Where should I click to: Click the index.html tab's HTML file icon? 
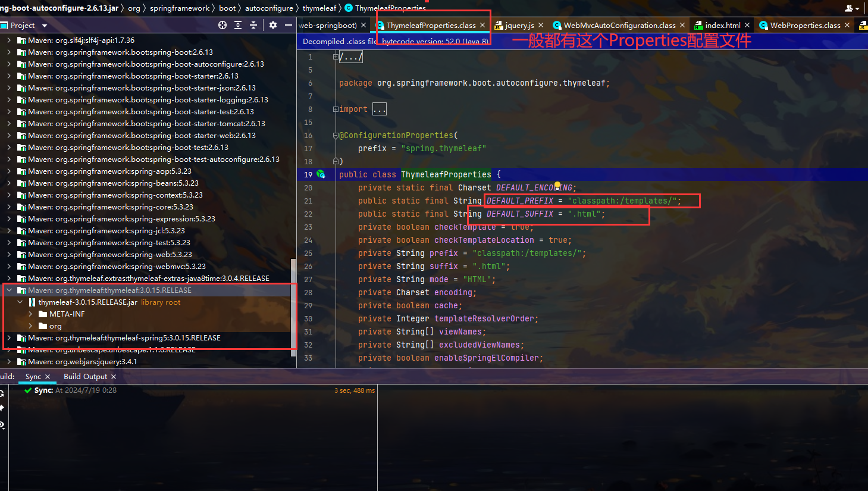coord(699,25)
